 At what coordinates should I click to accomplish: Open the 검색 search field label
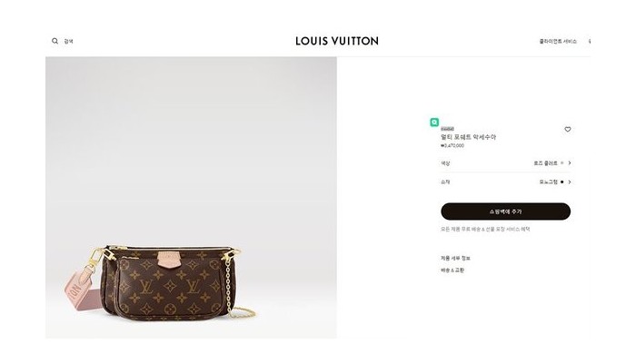(x=68, y=41)
